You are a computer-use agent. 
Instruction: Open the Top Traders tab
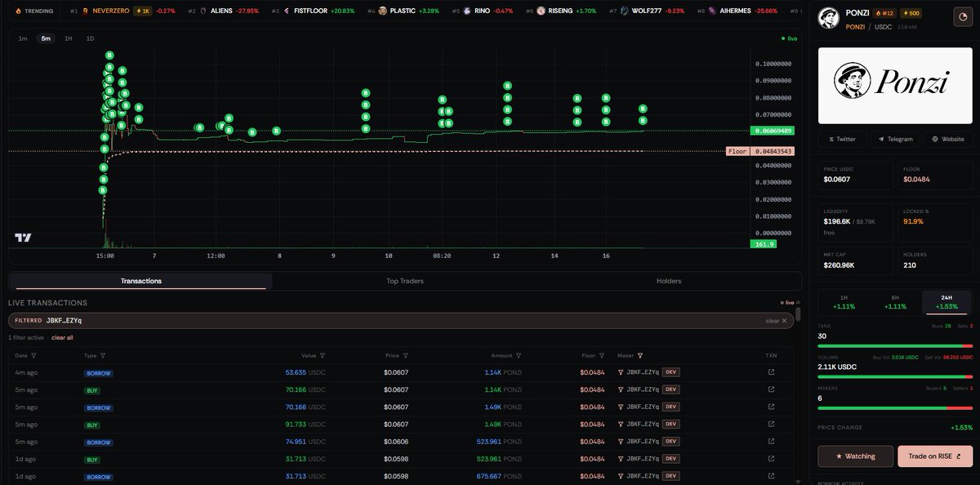point(405,281)
